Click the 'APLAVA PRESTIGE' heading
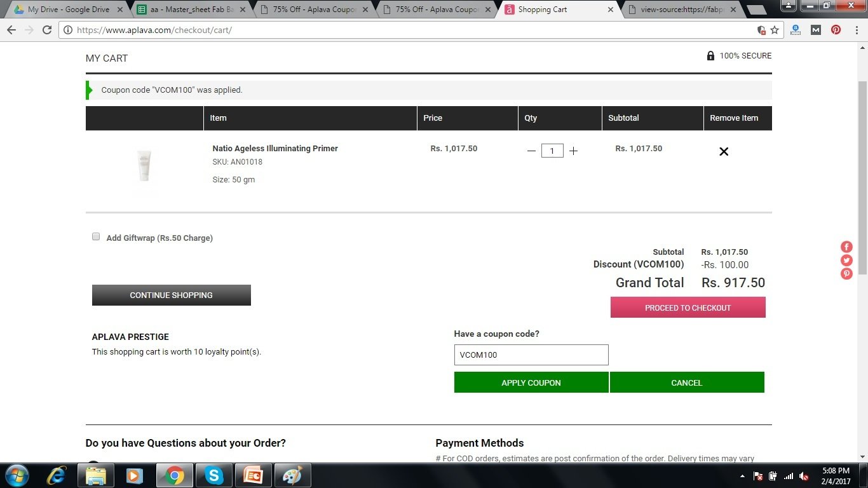This screenshot has width=868, height=488. point(130,337)
